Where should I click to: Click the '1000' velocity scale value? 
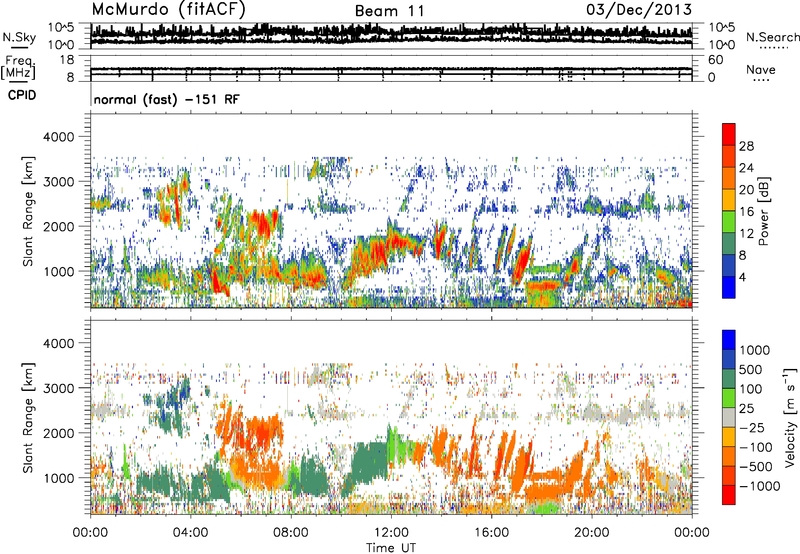tap(754, 350)
